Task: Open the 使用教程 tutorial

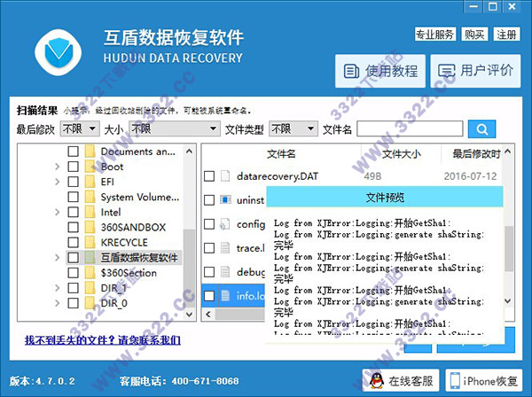Action: pyautogui.click(x=380, y=71)
